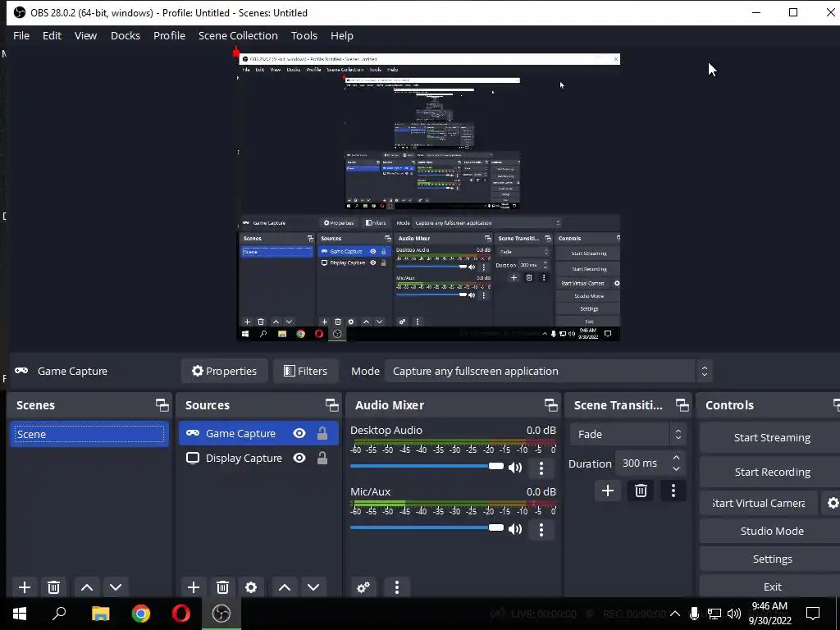Image resolution: width=840 pixels, height=630 pixels.
Task: Add a scene transition with plus icon
Action: coord(608,491)
